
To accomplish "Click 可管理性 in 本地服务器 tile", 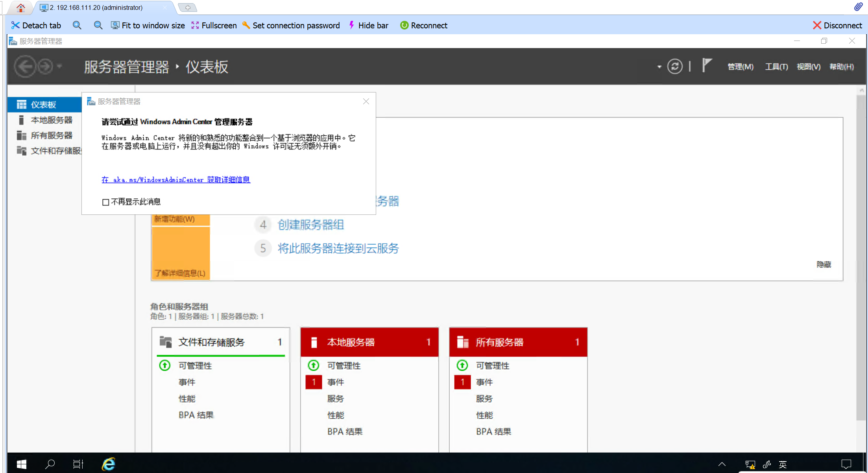I will point(344,366).
